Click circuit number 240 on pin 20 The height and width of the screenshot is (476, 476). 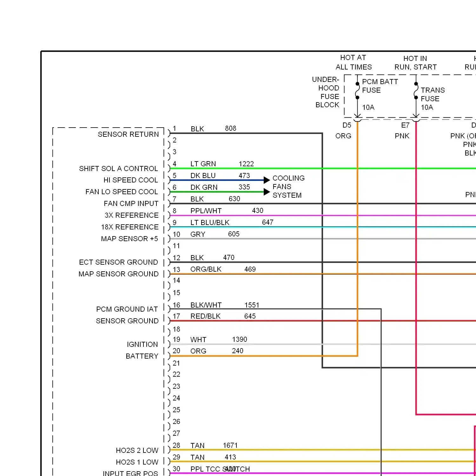[238, 351]
